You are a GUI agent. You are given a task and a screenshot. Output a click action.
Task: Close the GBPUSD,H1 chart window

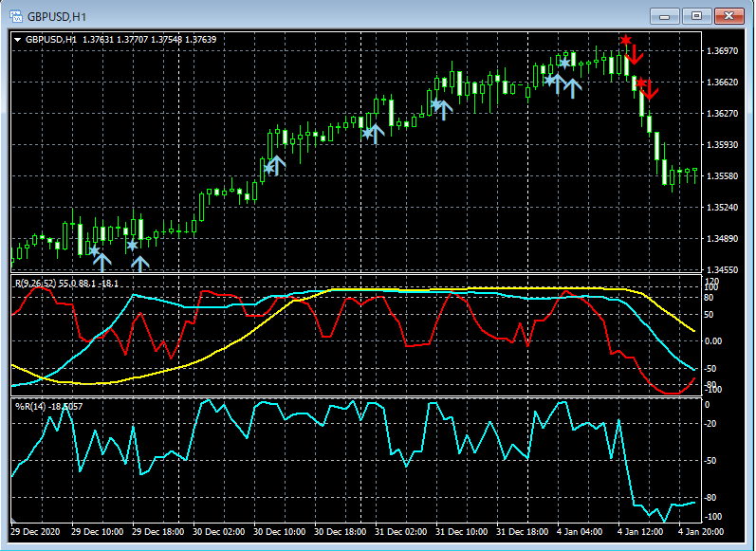729,16
